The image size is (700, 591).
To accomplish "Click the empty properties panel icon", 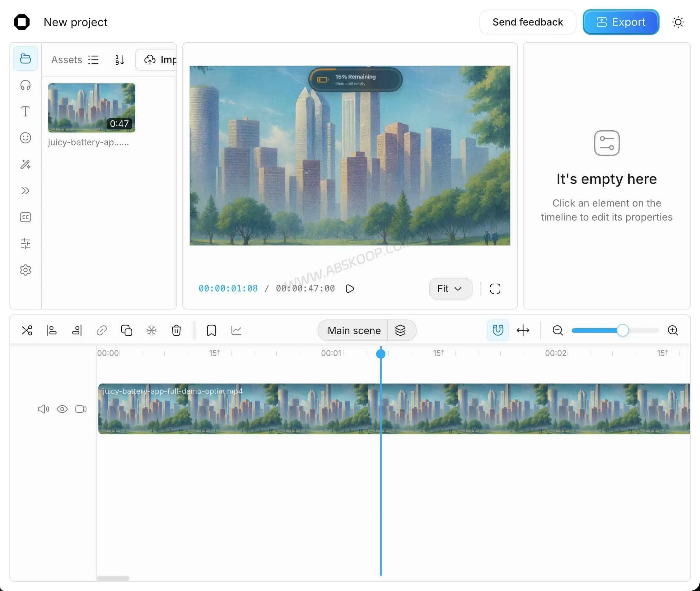I will (607, 143).
